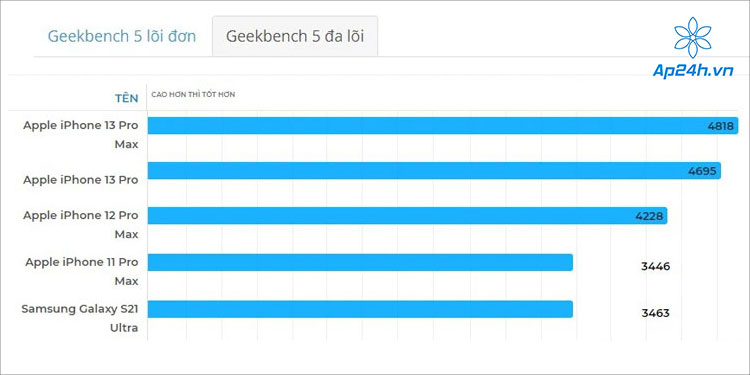Select the Geekbench 5 đa lõi tab
Image resolution: width=750 pixels, height=375 pixels.
[295, 36]
